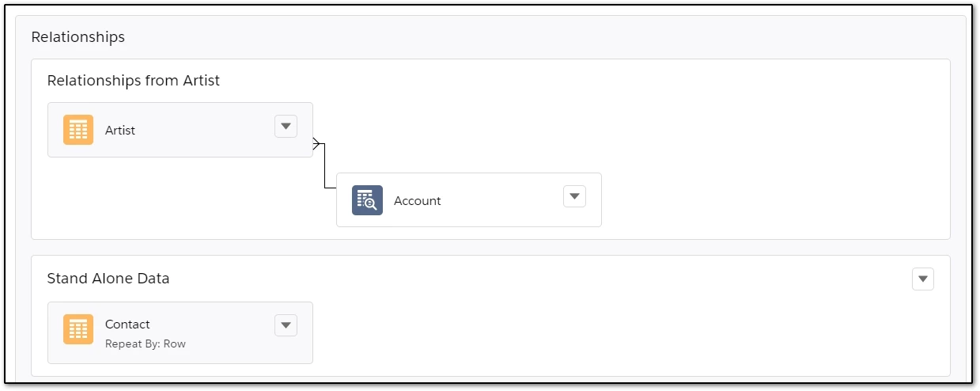Click the Stand Alone Data heading

[x=108, y=279]
